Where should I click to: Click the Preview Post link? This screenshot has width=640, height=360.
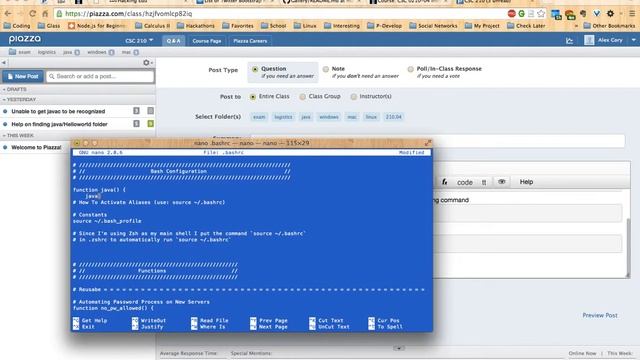[x=600, y=315]
